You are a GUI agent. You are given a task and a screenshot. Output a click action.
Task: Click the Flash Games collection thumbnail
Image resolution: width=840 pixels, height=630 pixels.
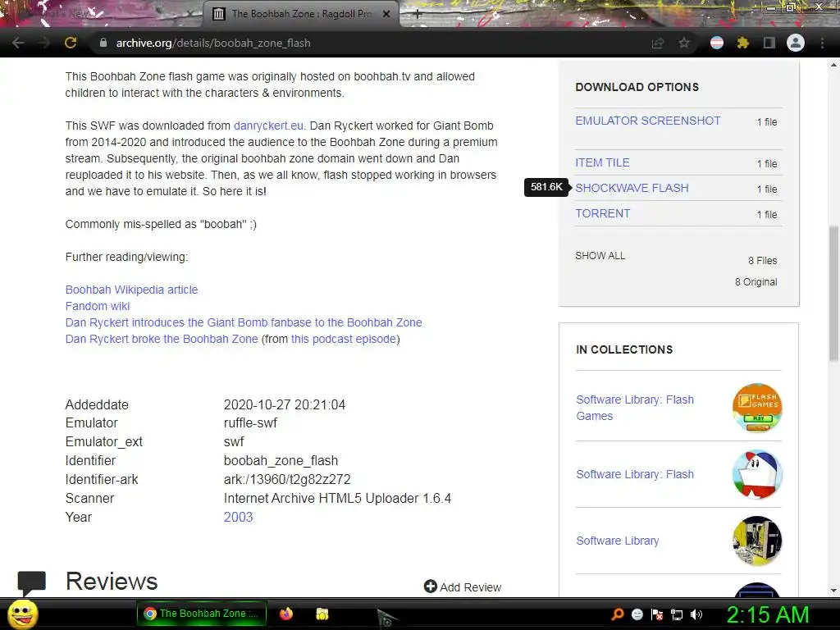point(757,408)
